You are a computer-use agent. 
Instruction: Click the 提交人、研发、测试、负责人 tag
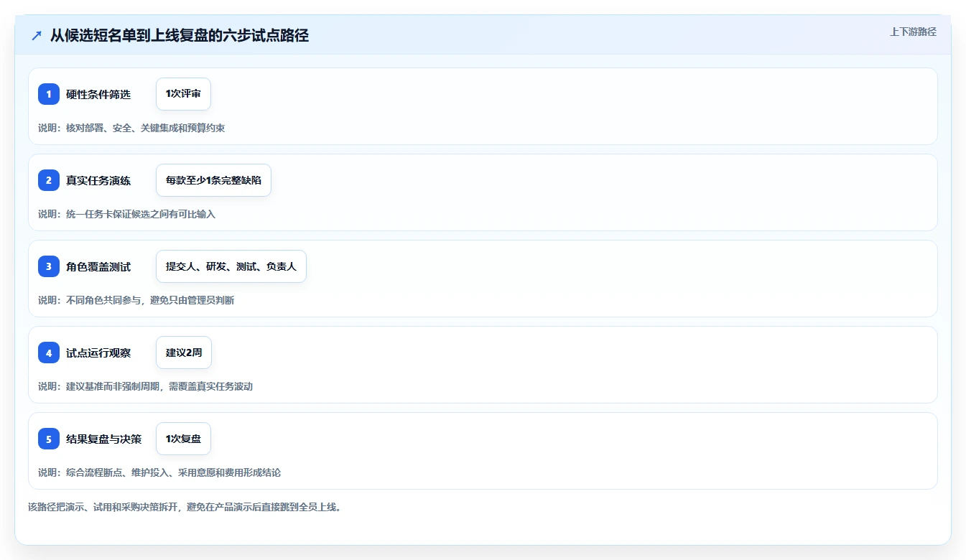point(231,266)
